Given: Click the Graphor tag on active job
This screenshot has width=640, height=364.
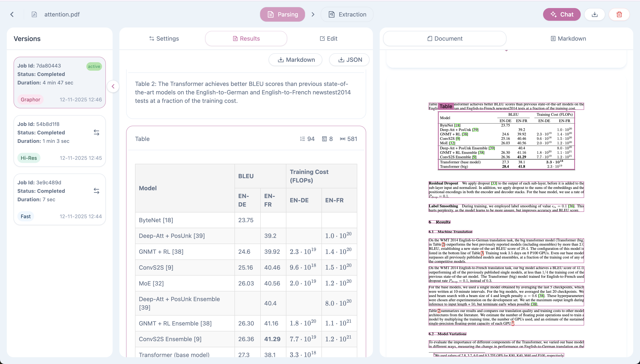Looking at the screenshot, I should click(30, 99).
